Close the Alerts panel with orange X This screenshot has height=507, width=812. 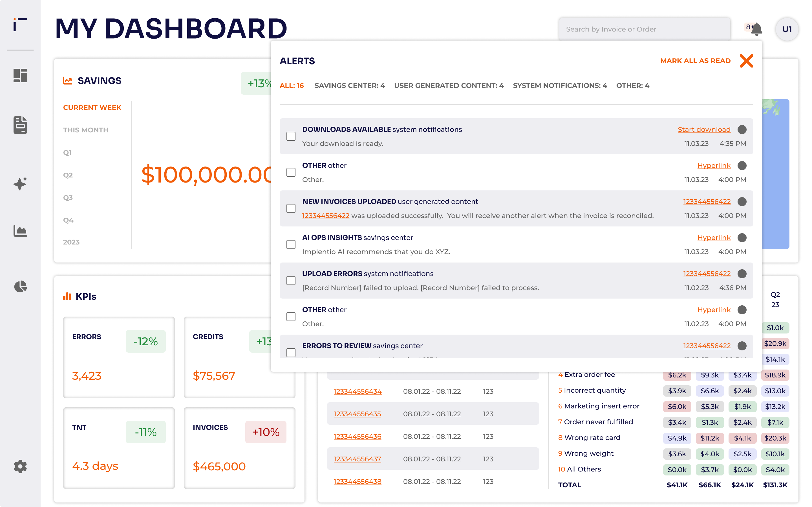click(x=746, y=61)
